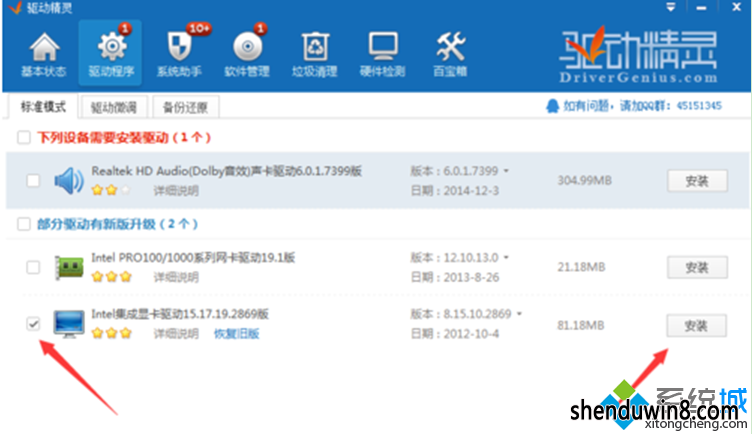Check the Intel PRO100/1000 driver checkbox
This screenshot has width=752, height=434.
coord(33,267)
